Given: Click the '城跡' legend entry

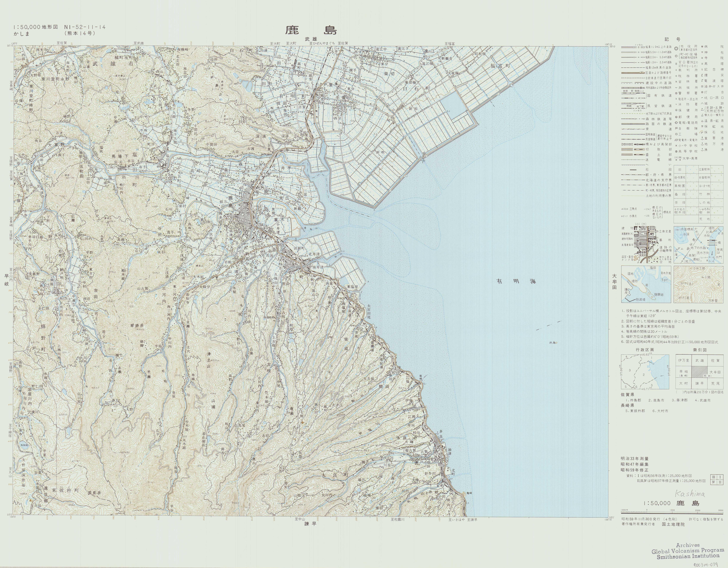Looking at the screenshot, I should click(x=712, y=103).
